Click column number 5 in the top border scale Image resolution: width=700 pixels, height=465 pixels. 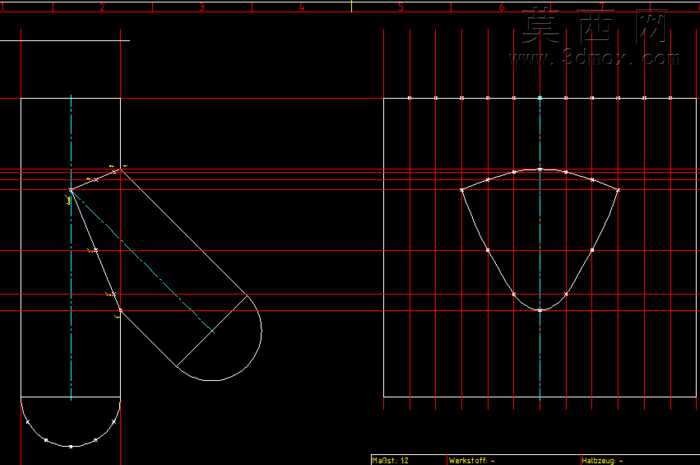[x=401, y=8]
